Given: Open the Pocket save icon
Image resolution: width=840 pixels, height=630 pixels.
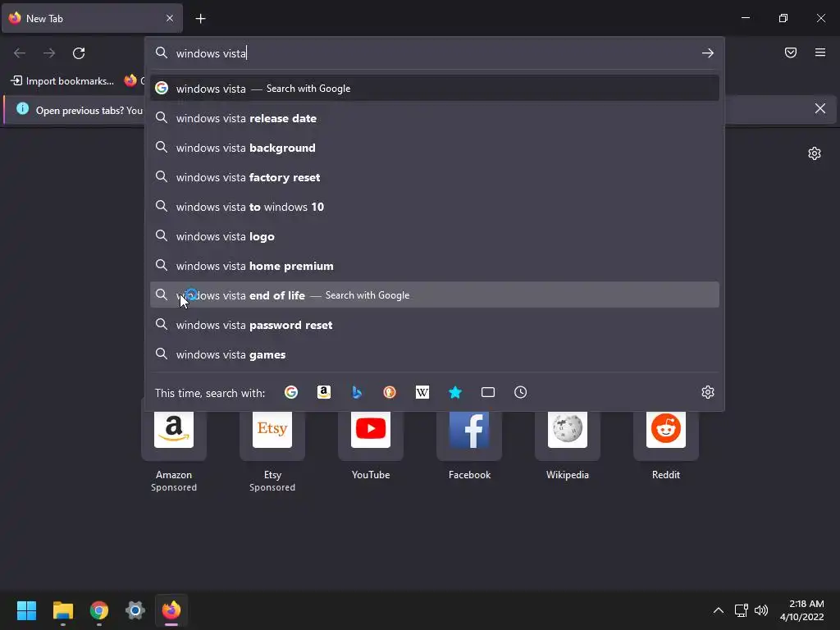Looking at the screenshot, I should [x=791, y=52].
